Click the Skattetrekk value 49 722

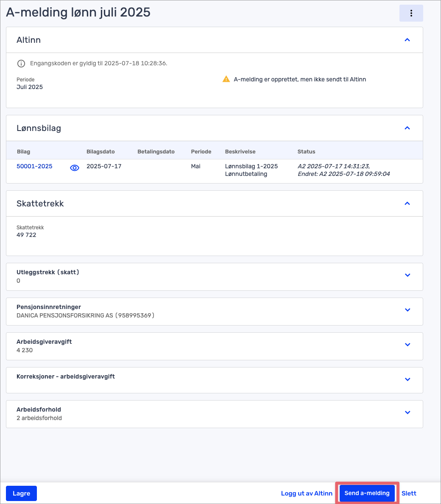click(x=26, y=235)
